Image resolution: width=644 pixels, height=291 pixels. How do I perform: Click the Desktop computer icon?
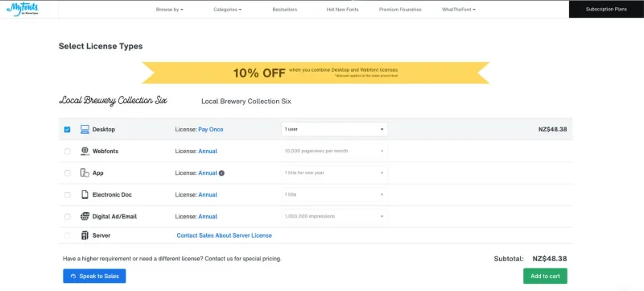[85, 130]
